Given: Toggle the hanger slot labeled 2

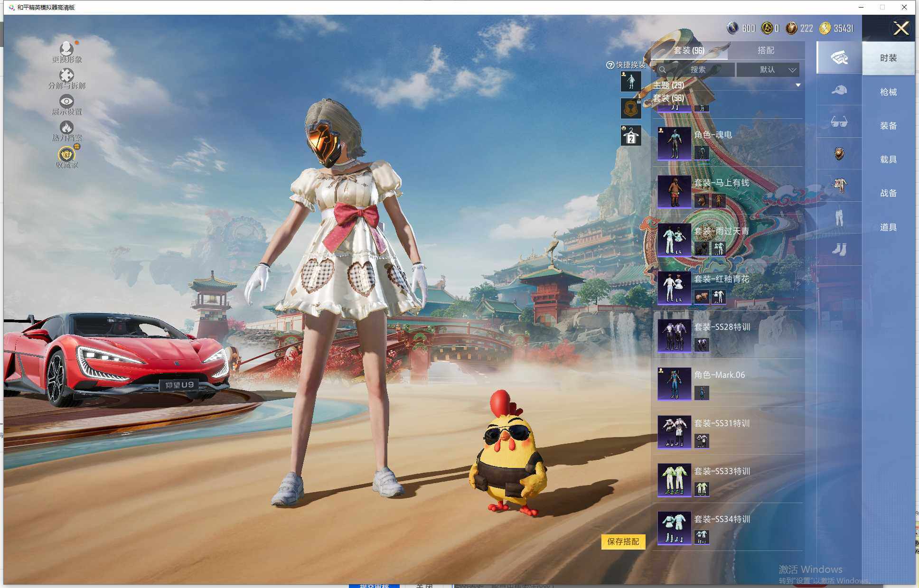Looking at the screenshot, I should click(x=630, y=135).
